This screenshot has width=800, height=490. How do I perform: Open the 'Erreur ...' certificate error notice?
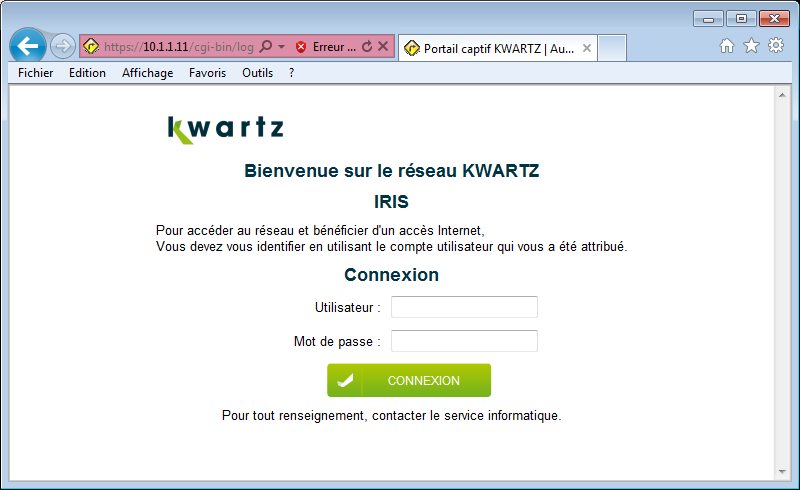tap(334, 47)
